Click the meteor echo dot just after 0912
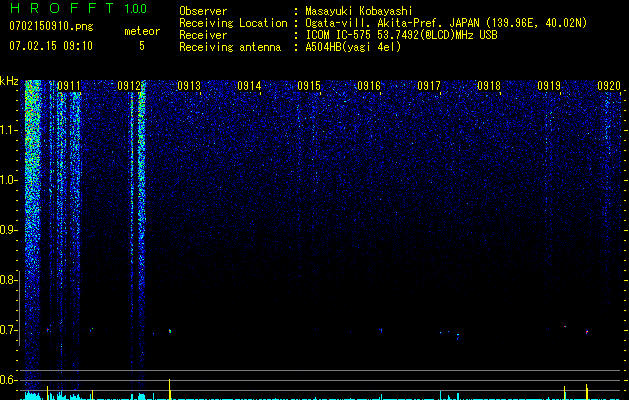The width and height of the screenshot is (629, 400). pos(170,331)
